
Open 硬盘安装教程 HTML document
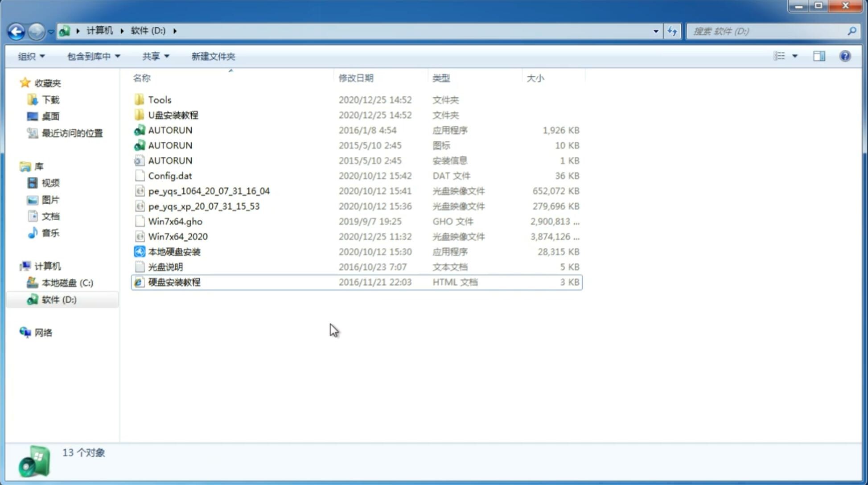[x=174, y=282]
